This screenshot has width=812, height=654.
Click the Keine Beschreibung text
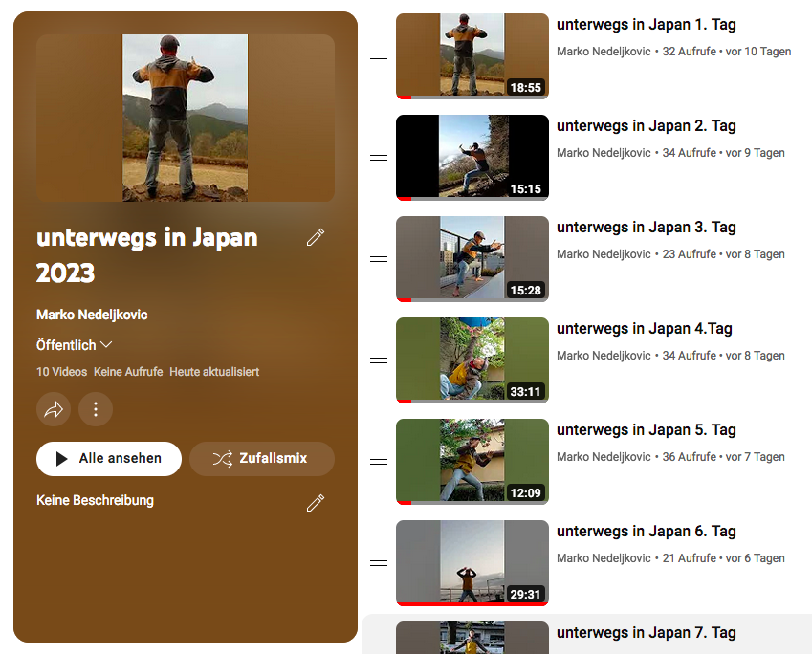pos(96,501)
